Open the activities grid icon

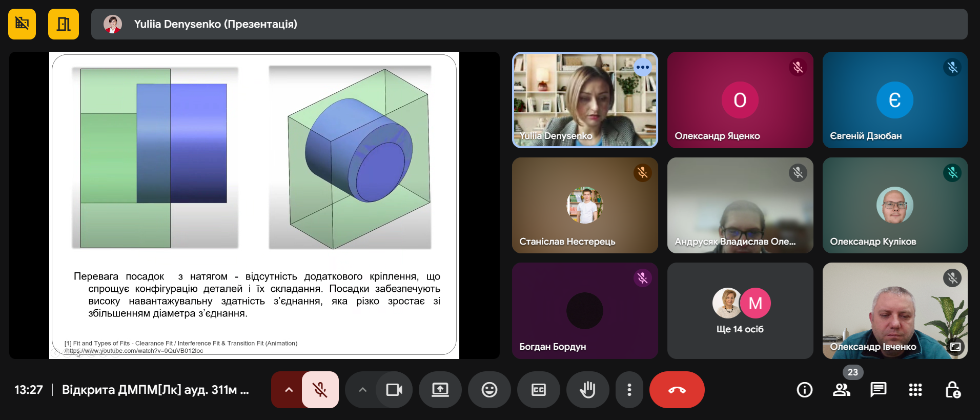pyautogui.click(x=915, y=390)
